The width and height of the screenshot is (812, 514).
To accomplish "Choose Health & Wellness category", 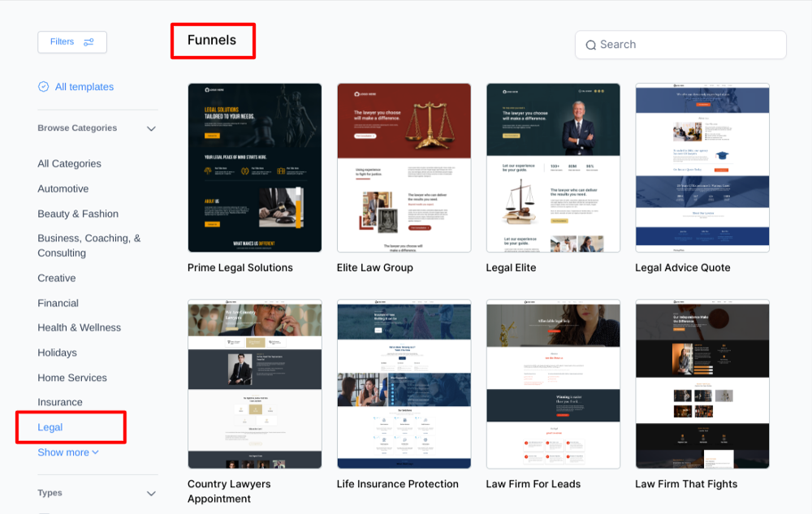I will click(x=80, y=328).
